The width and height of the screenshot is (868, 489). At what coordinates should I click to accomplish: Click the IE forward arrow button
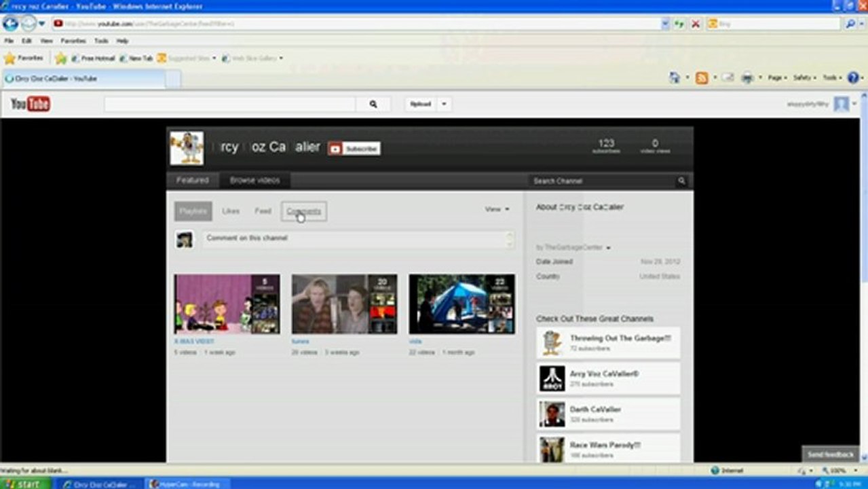click(x=28, y=24)
